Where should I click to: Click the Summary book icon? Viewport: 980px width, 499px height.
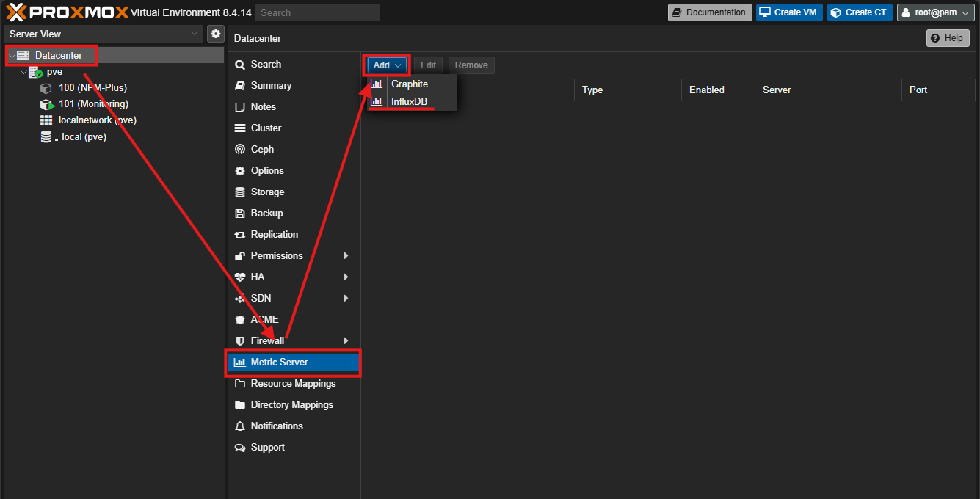coord(239,86)
